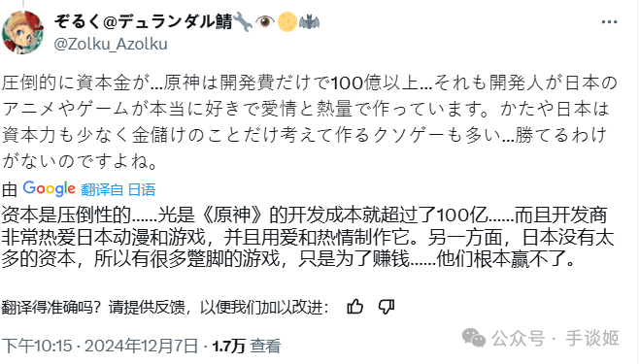The image size is (640, 364).
Task: Click the bat emoji in display name
Action: pyautogui.click(x=310, y=21)
